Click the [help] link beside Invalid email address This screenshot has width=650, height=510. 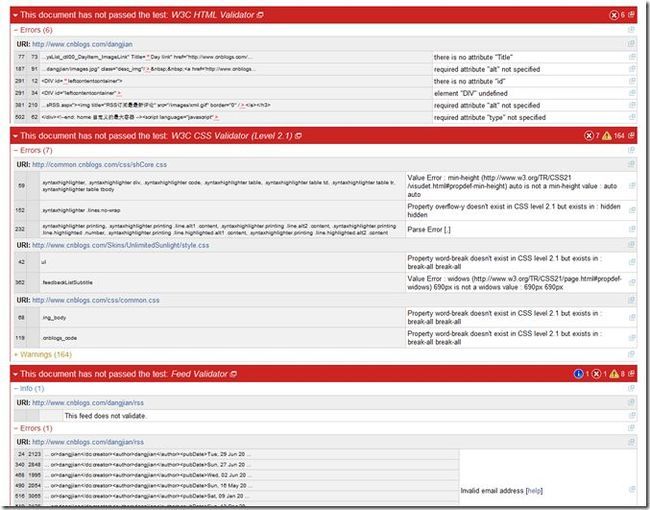click(x=534, y=491)
